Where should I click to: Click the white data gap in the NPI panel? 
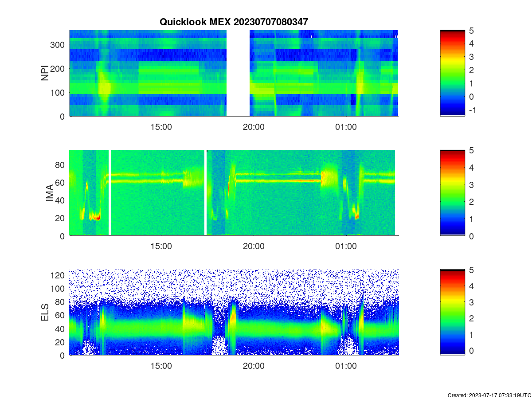point(238,73)
